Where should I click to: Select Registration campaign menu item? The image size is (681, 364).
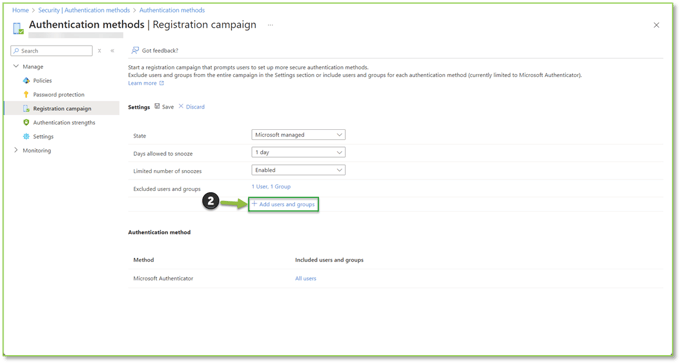tap(62, 109)
